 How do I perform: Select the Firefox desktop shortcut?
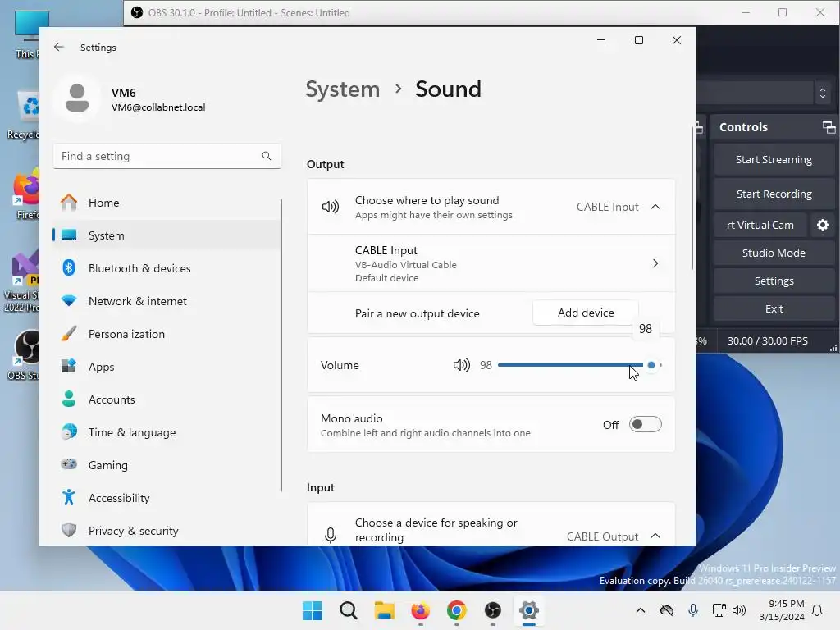(25, 193)
